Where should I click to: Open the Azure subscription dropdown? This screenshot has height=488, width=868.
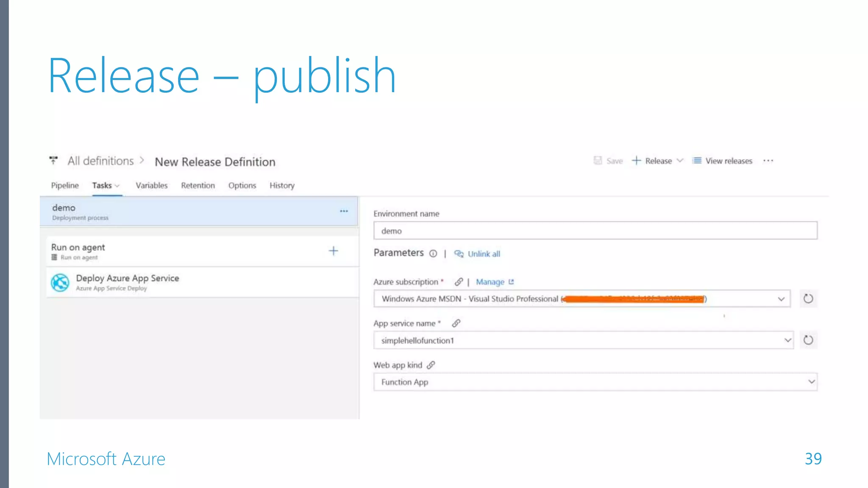tap(781, 299)
